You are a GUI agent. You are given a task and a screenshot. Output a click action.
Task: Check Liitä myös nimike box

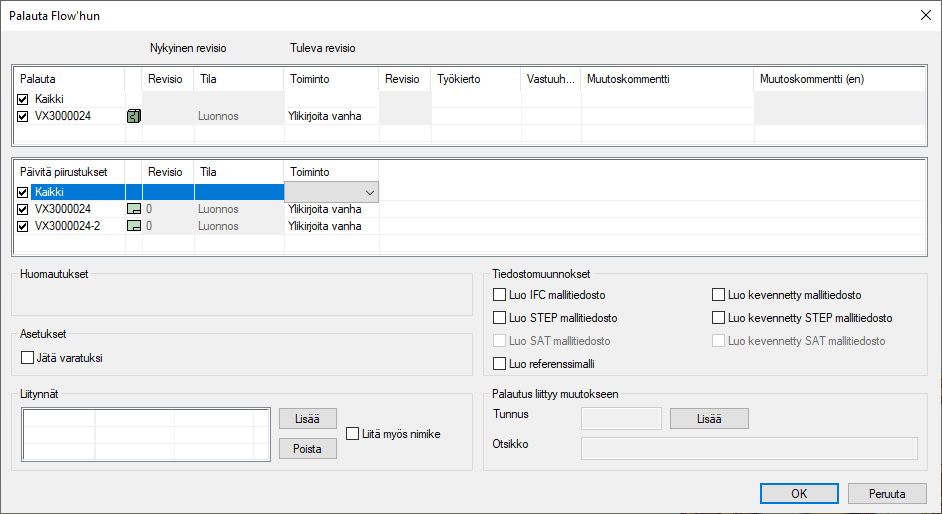pos(353,434)
